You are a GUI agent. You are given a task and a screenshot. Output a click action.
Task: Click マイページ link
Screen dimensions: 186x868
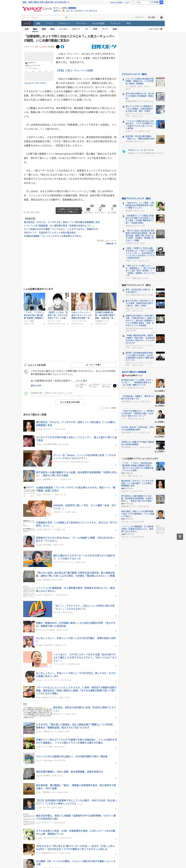click(x=139, y=17)
